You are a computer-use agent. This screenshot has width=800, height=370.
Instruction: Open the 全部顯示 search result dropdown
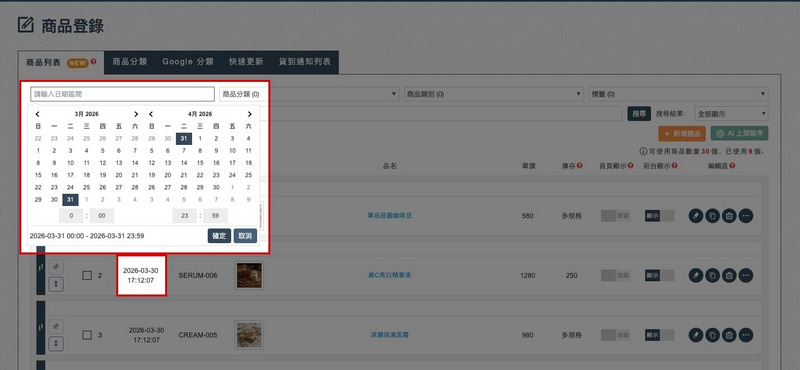[x=732, y=114]
